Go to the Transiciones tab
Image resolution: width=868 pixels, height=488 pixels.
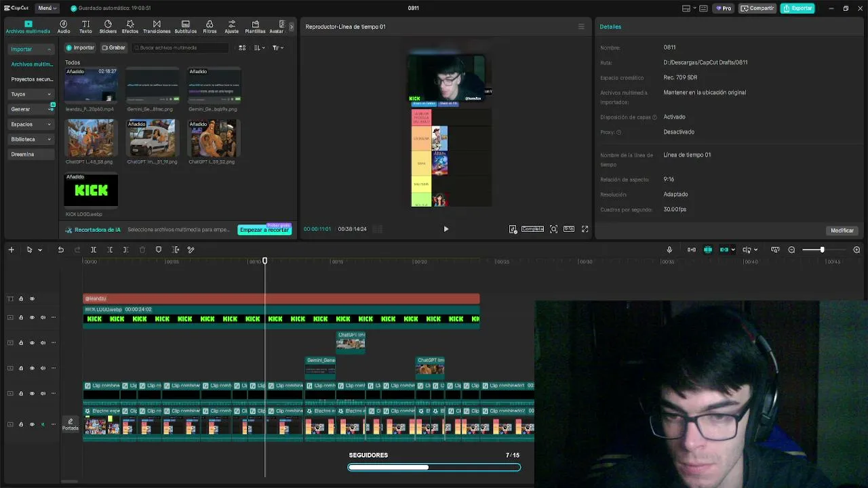click(x=157, y=27)
